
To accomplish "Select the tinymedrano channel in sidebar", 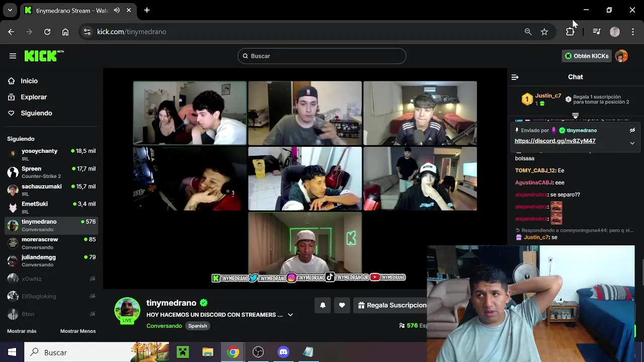I will 51,225.
